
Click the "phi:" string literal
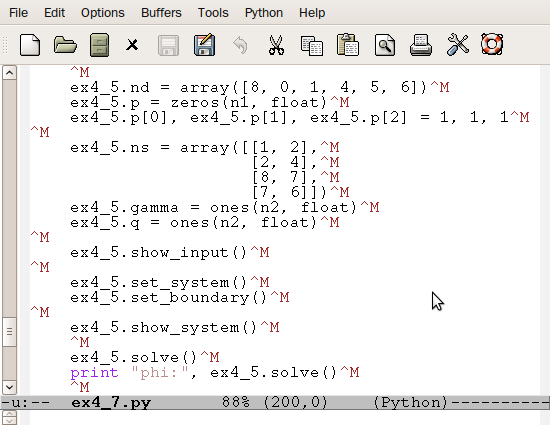click(160, 373)
